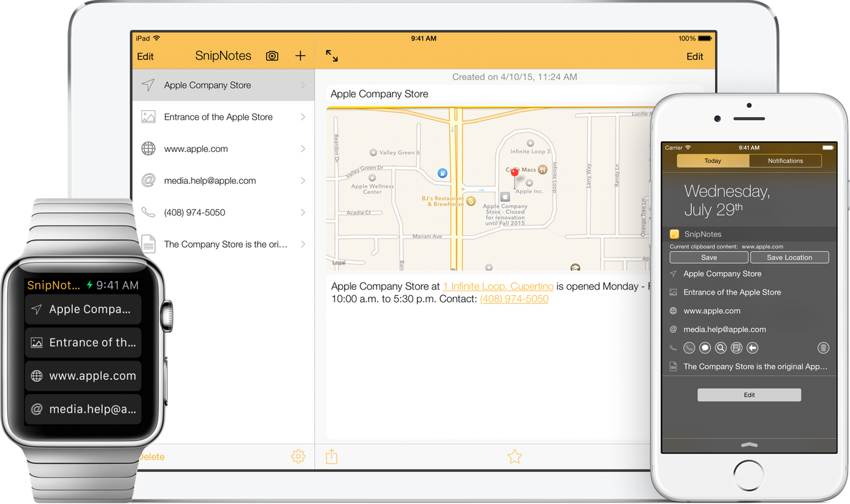Viewport: 850px width, 504px height.
Task: Open settings gear in iPad sidebar
Action: pyautogui.click(x=298, y=456)
